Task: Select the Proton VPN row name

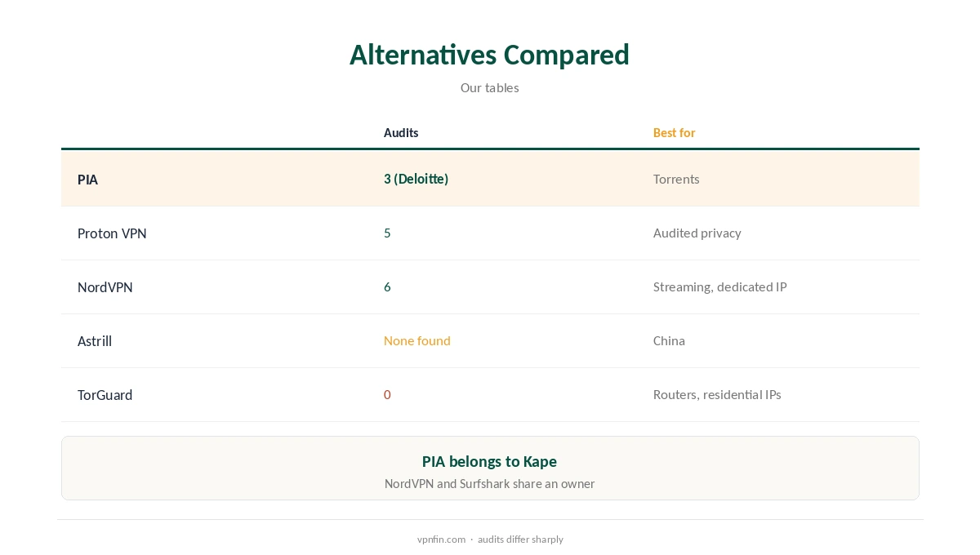Action: 112,233
